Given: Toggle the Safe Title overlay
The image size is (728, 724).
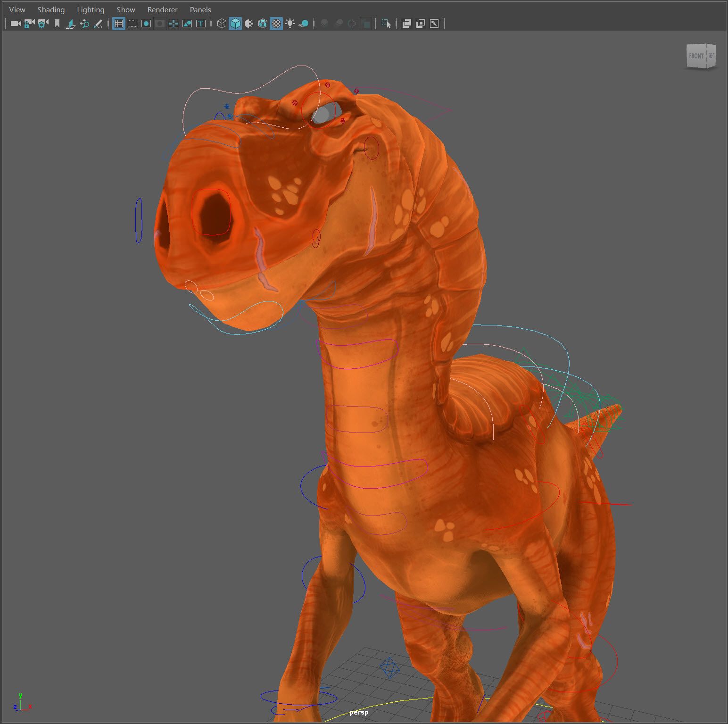Looking at the screenshot, I should [x=201, y=24].
